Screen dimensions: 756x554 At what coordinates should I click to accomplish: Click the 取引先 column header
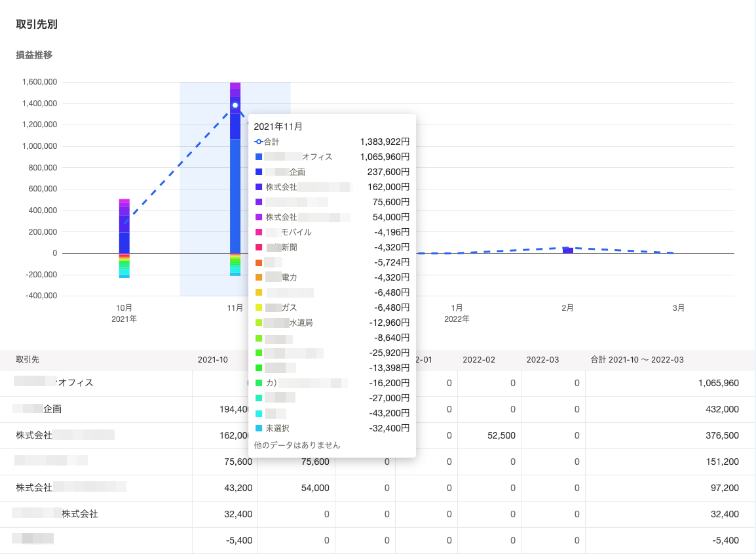coord(28,359)
